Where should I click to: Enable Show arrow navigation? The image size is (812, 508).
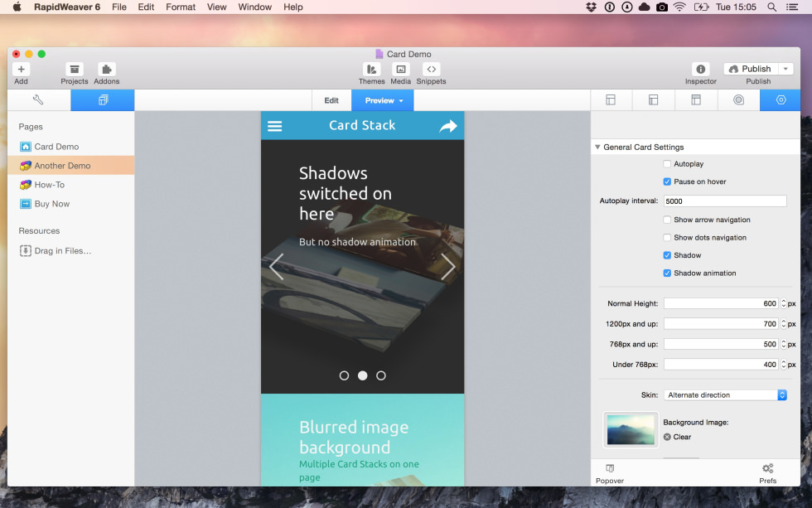tap(667, 220)
